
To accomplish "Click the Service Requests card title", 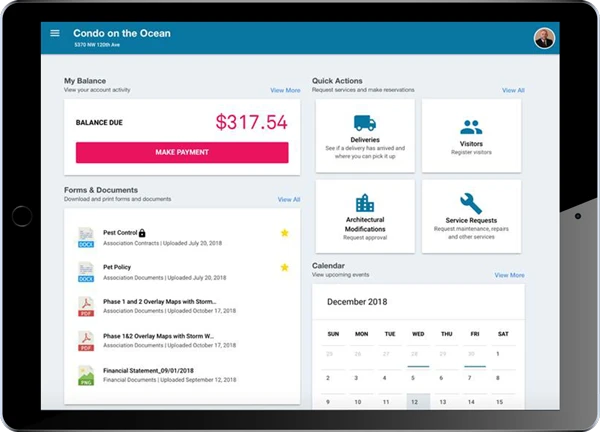I will [471, 220].
